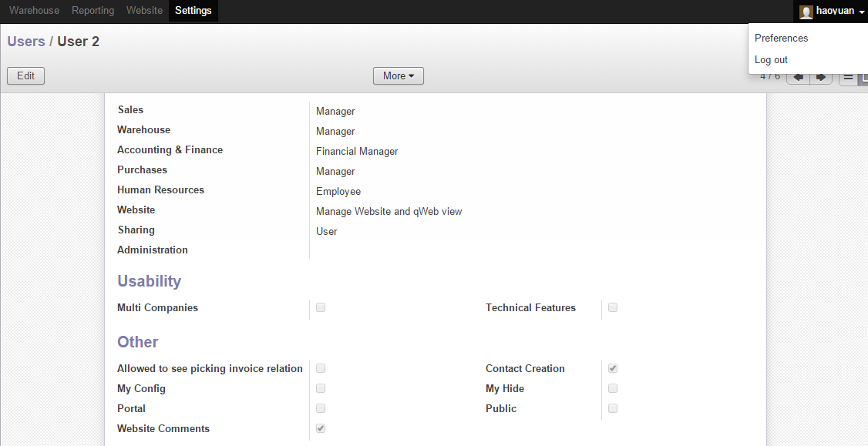Disable Website Comments
The height and width of the screenshot is (446, 868).
point(320,428)
